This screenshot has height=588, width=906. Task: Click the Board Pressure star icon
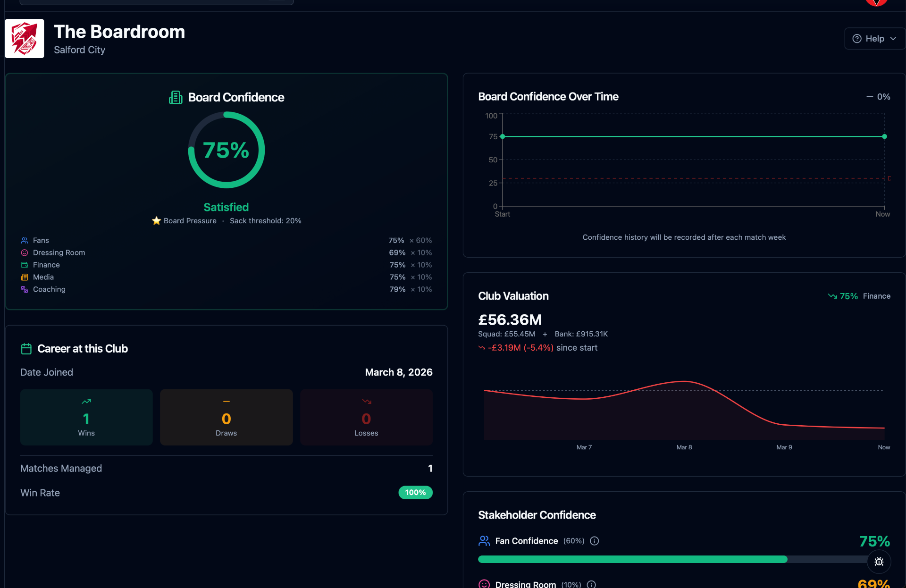pyautogui.click(x=156, y=221)
